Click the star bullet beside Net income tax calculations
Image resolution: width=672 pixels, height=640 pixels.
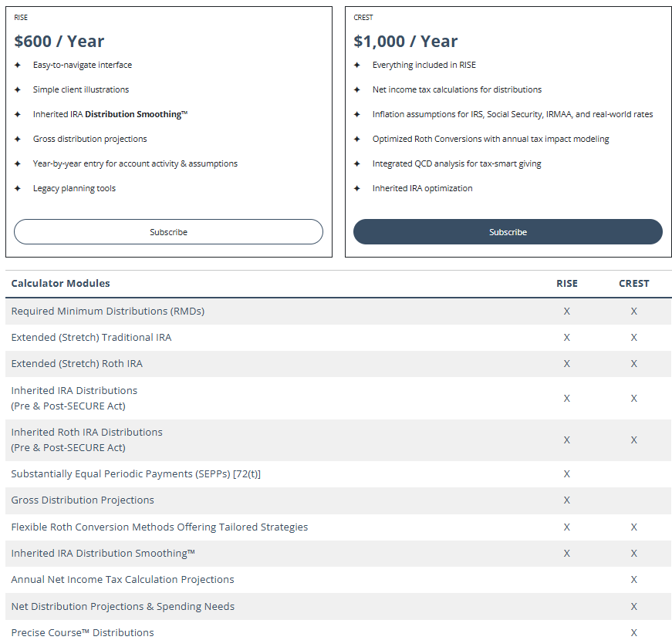(x=357, y=89)
